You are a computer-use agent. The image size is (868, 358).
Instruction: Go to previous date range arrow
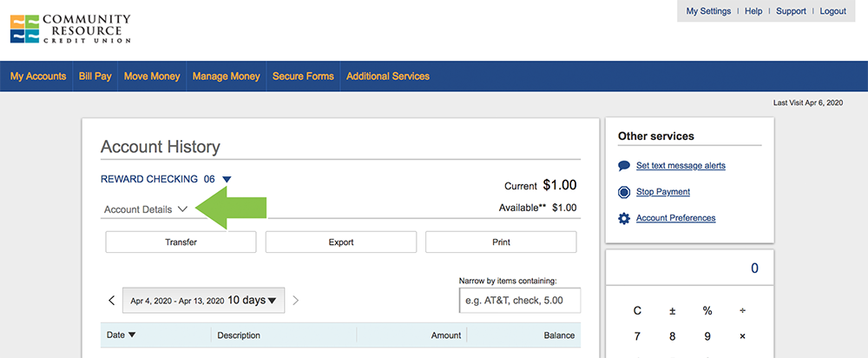coord(112,301)
